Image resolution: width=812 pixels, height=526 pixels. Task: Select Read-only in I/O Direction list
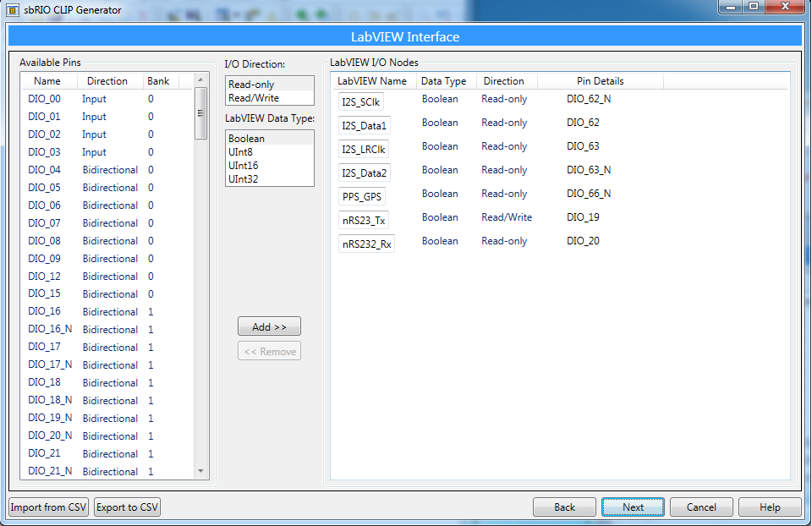269,85
